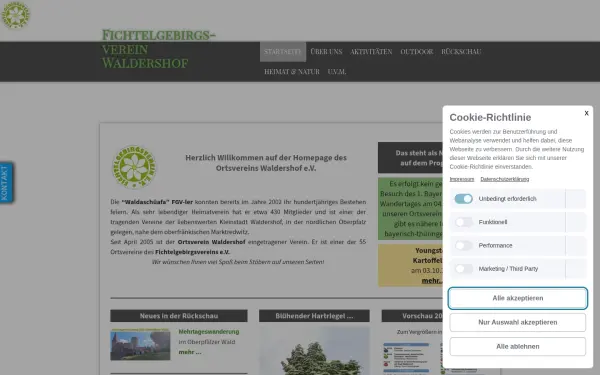Image resolution: width=600 pixels, height=375 pixels.
Task: Toggle the Unbedingt erforderlich switch
Action: (x=463, y=199)
